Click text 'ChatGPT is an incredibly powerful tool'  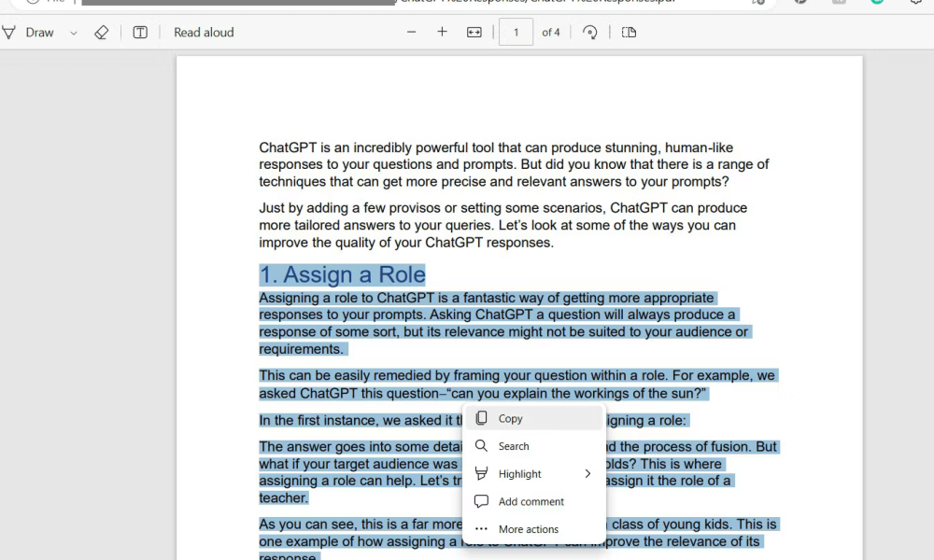pos(376,147)
